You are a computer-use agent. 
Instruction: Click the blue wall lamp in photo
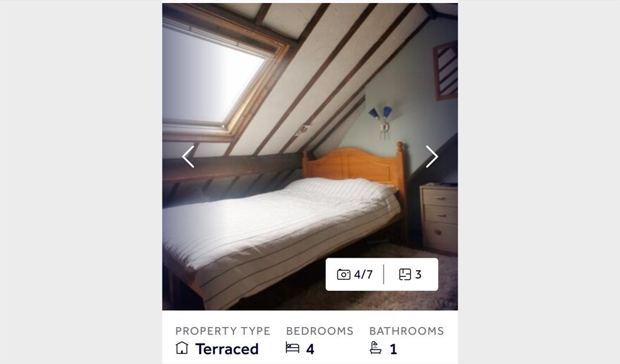381,119
